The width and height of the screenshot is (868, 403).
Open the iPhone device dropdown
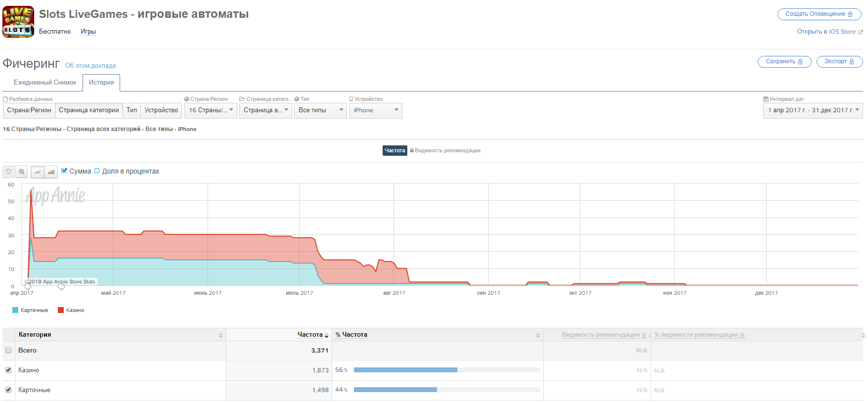(x=376, y=110)
